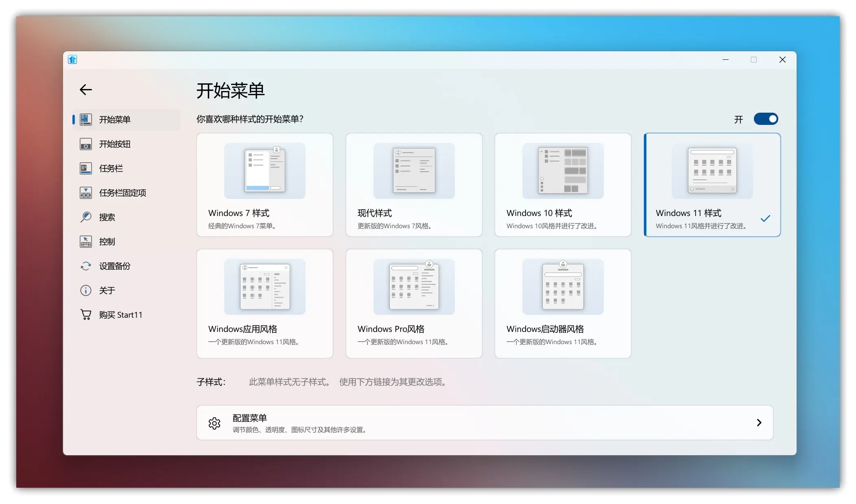Click the 现代样式 card title
The image size is (856, 504).
[375, 213]
